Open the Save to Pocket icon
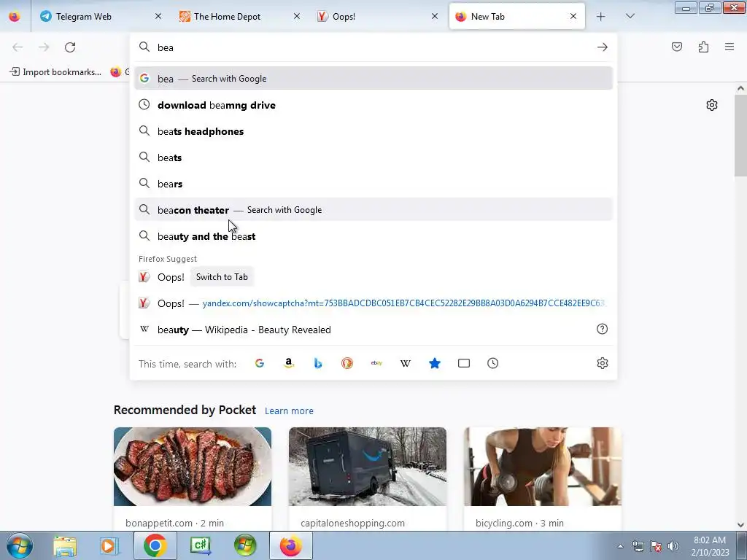This screenshot has width=747, height=560. coord(677,47)
